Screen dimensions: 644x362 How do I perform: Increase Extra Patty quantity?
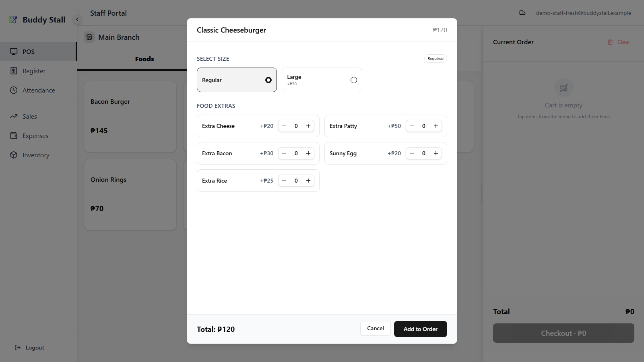point(436,126)
